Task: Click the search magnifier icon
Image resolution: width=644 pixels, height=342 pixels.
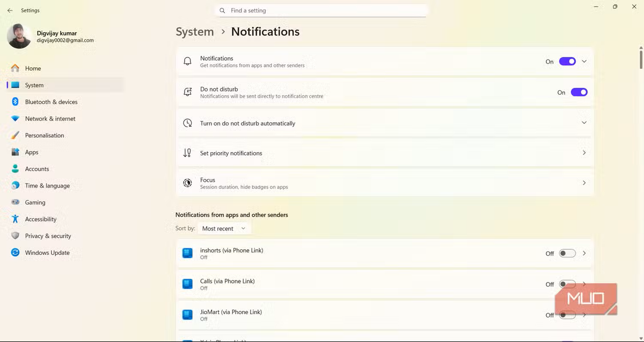Action: click(222, 11)
